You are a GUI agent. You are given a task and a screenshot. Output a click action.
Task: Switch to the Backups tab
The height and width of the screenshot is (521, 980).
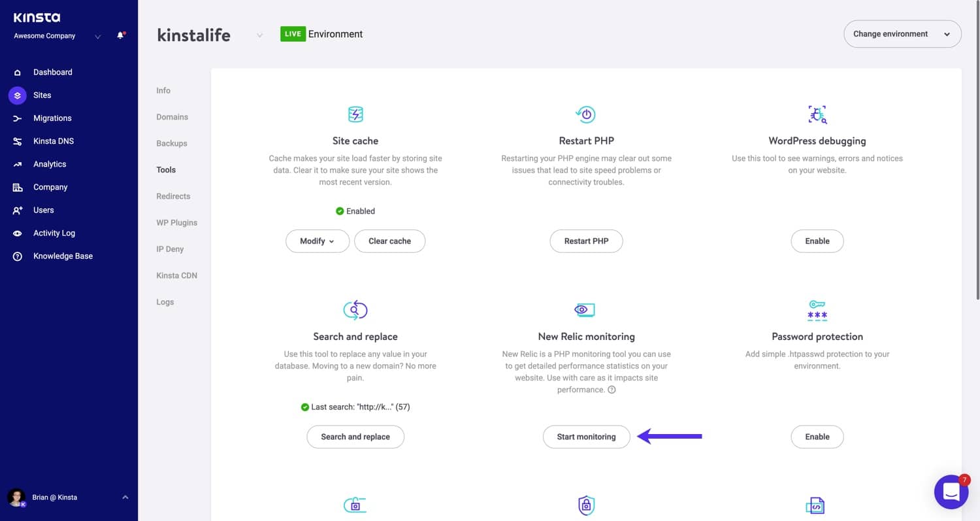pyautogui.click(x=172, y=143)
